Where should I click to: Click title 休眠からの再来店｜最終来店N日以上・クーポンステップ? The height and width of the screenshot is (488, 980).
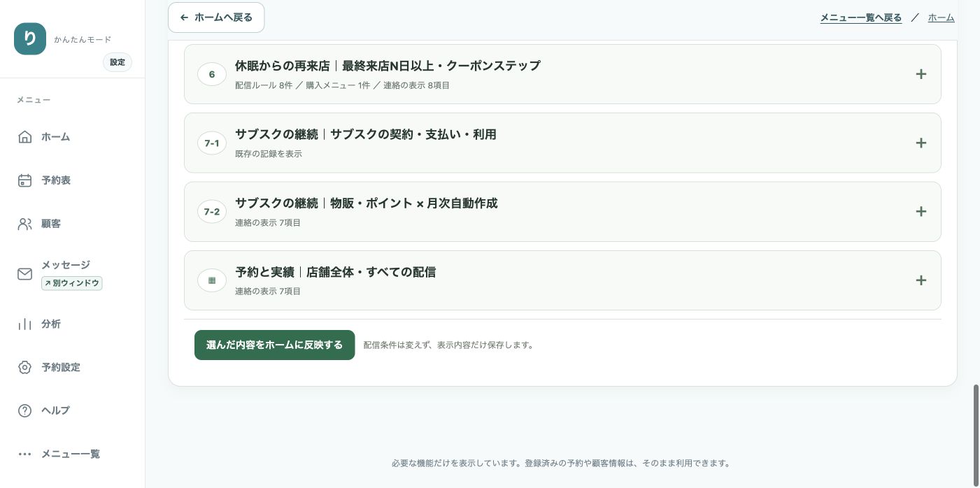tap(388, 66)
